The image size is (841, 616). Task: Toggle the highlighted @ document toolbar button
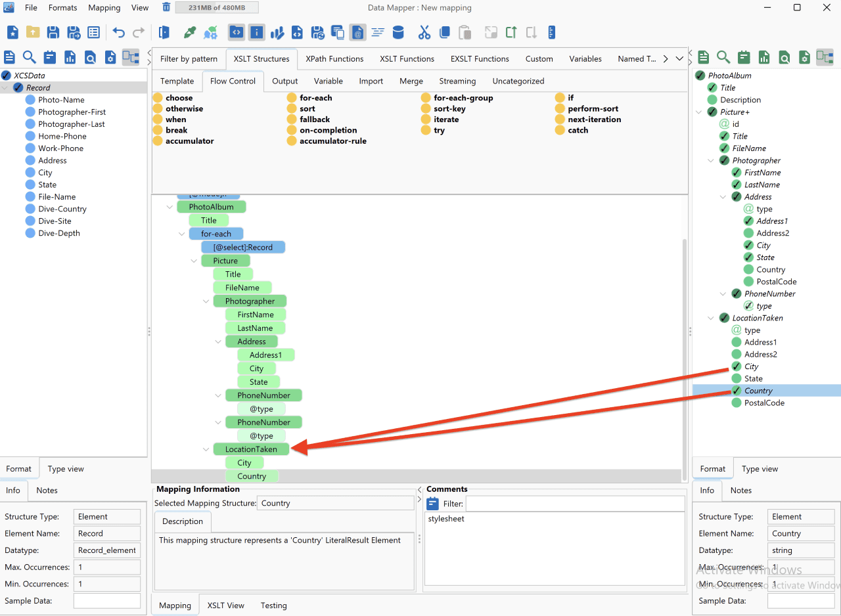click(358, 32)
